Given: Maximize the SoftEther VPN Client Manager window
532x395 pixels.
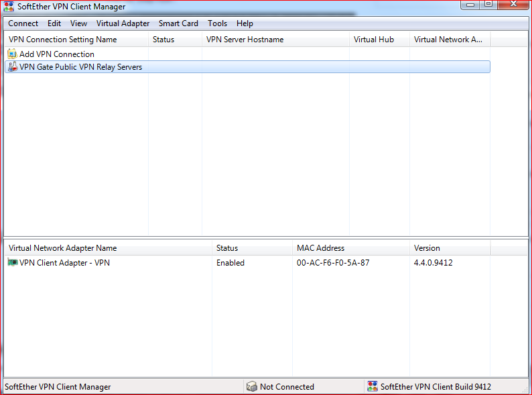Looking at the screenshot, I should click(488, 5).
